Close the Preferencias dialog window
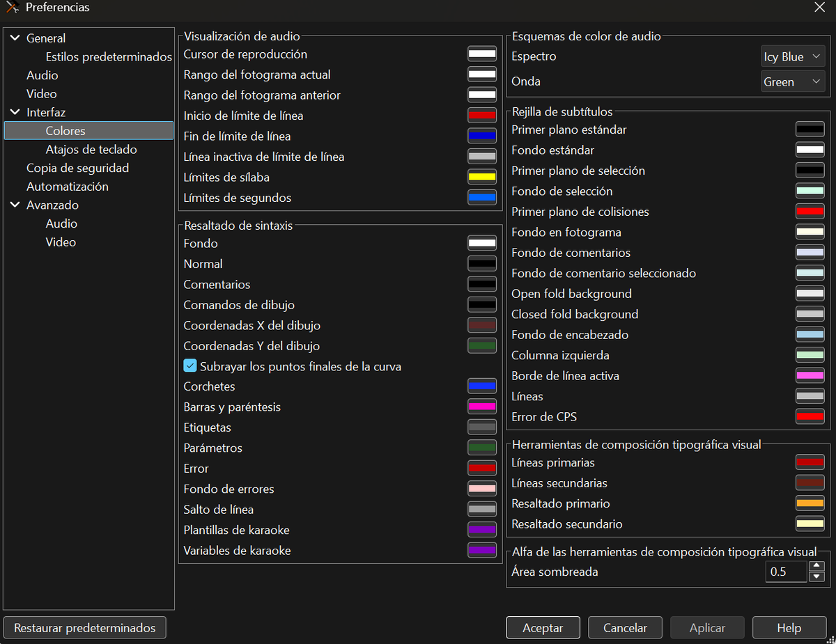 pyautogui.click(x=819, y=8)
